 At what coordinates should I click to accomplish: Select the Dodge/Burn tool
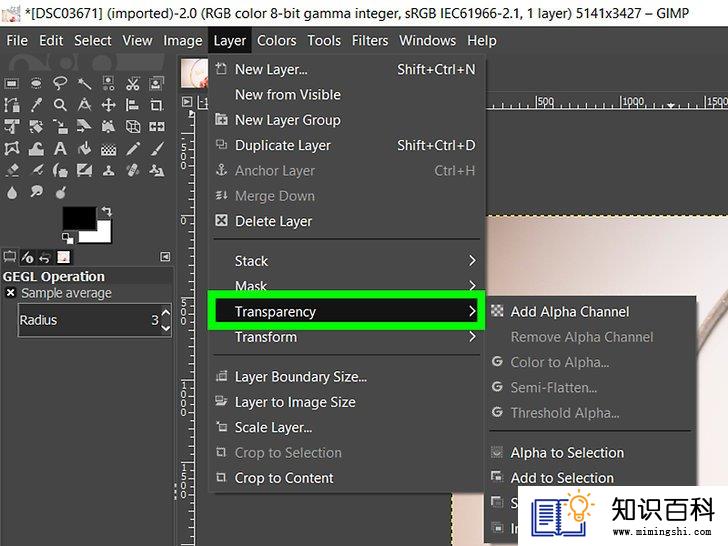pyautogui.click(x=60, y=192)
